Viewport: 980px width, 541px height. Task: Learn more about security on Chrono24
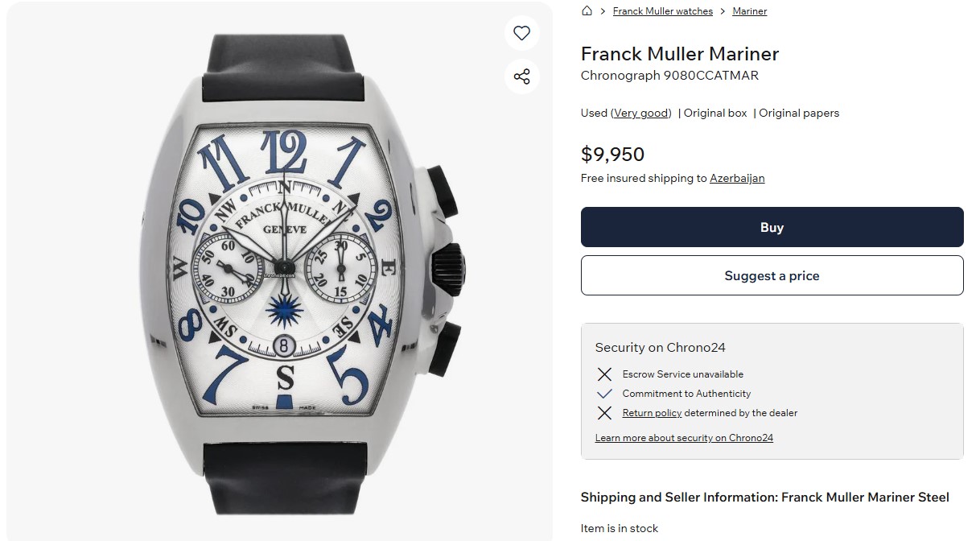click(684, 438)
